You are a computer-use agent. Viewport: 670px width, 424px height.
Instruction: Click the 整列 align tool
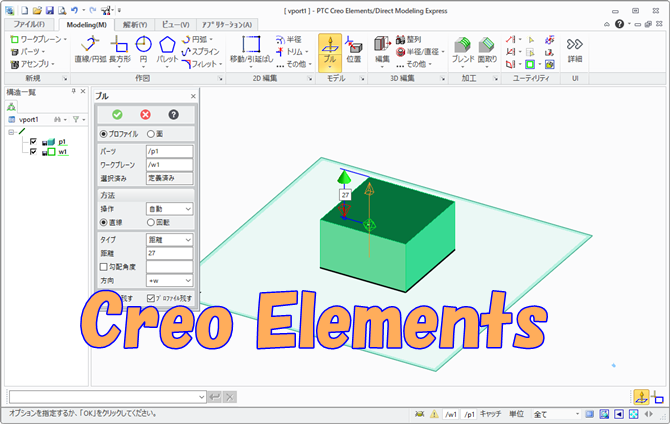click(x=409, y=39)
